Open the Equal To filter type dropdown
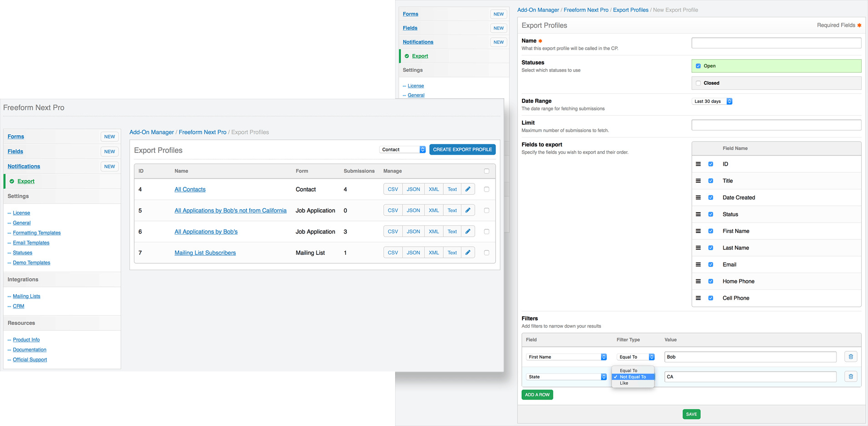The height and width of the screenshot is (426, 868). click(x=636, y=357)
